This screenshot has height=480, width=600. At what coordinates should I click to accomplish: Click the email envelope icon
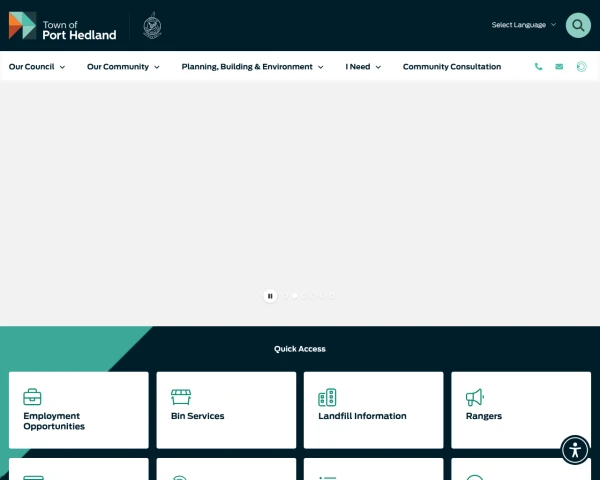click(x=559, y=67)
